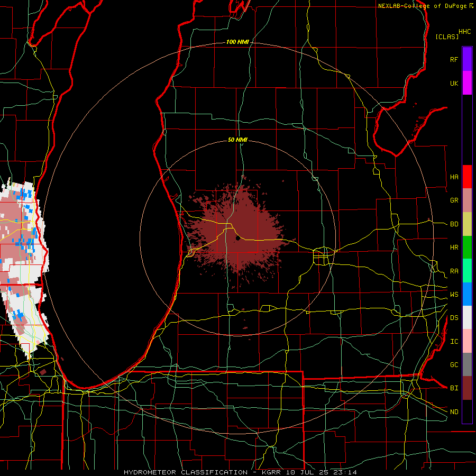Screen dimensions: 476x476
Task: Click the HA red legend swatch
Action: [467, 177]
